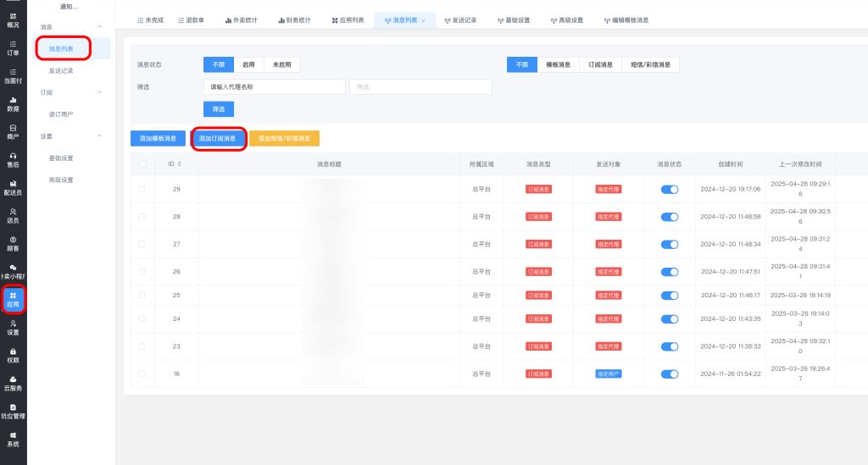Go to 商户 merchants sidebar icon
The image size is (868, 465).
tap(13, 131)
